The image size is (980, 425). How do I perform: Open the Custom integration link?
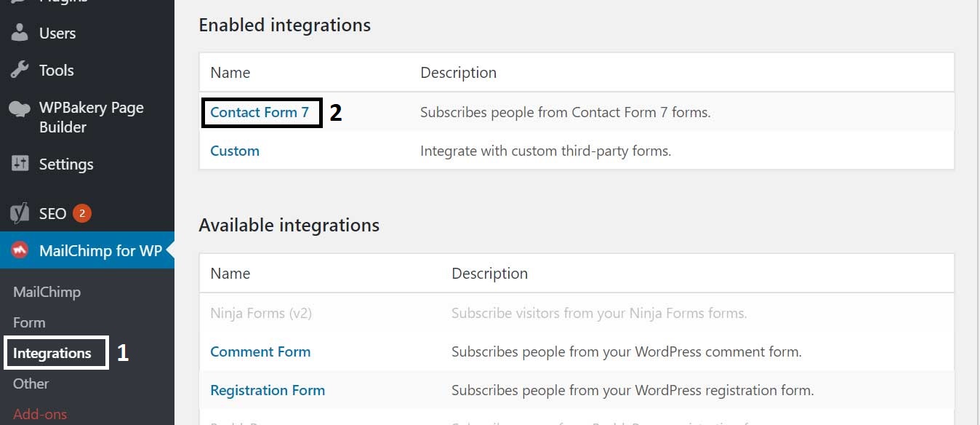[x=235, y=151]
